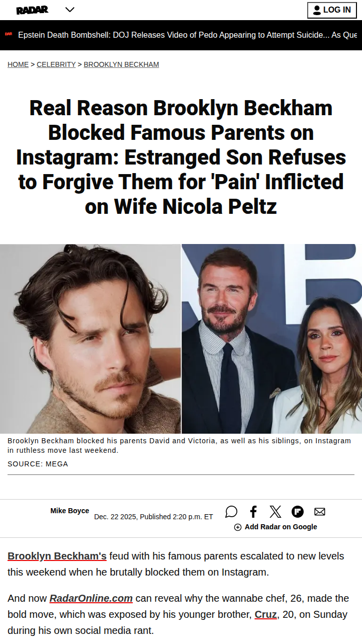This screenshot has height=644, width=362.
Task: Open the RadarOnline.com link in article
Action: (91, 598)
